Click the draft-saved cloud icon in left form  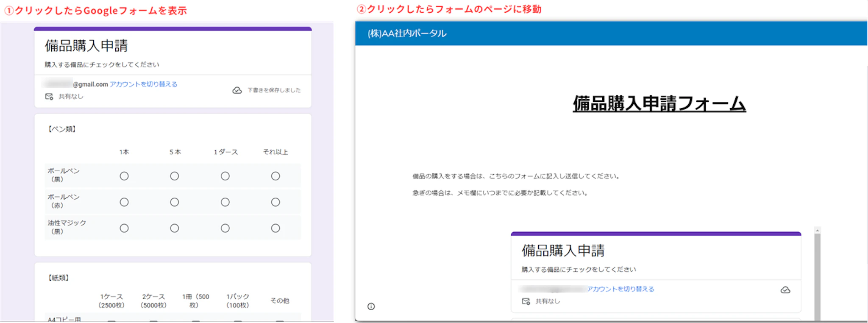(x=237, y=90)
